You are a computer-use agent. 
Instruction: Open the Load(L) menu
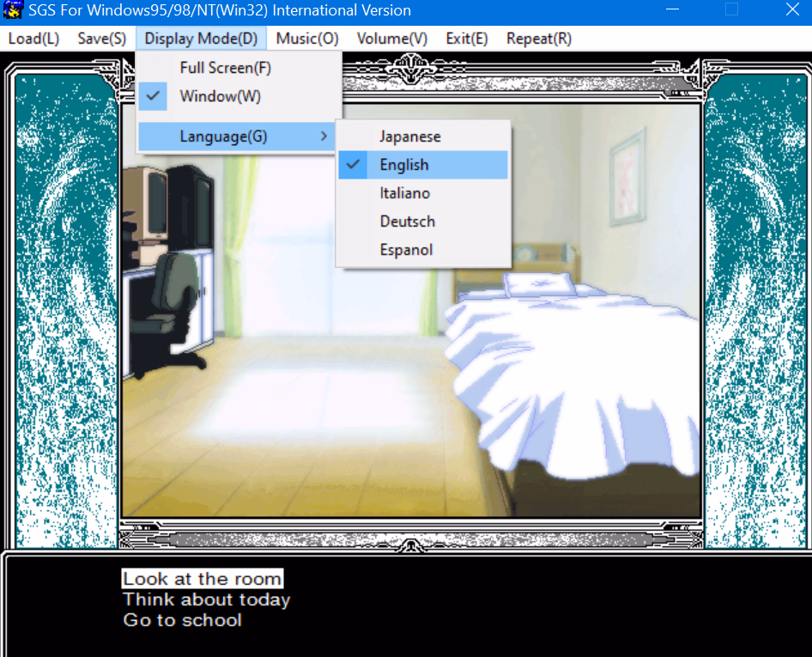[x=33, y=39]
